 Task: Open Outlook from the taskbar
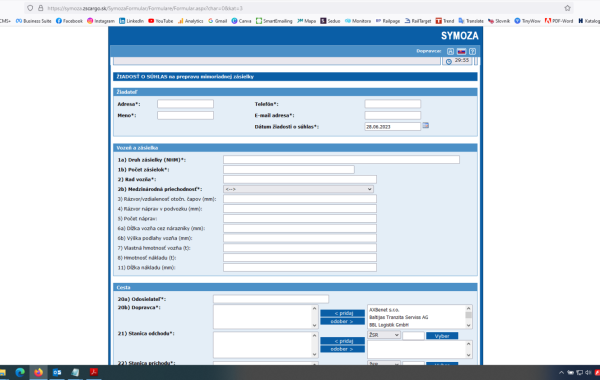click(57, 372)
